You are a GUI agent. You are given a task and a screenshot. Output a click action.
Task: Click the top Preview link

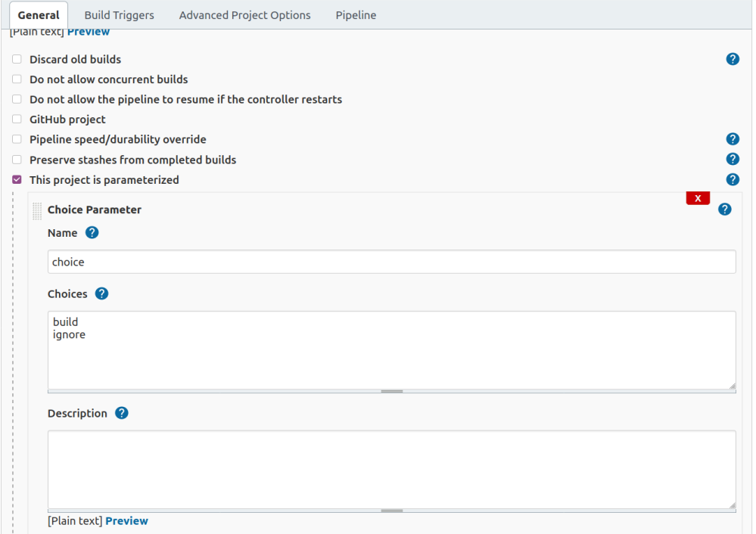coord(88,31)
